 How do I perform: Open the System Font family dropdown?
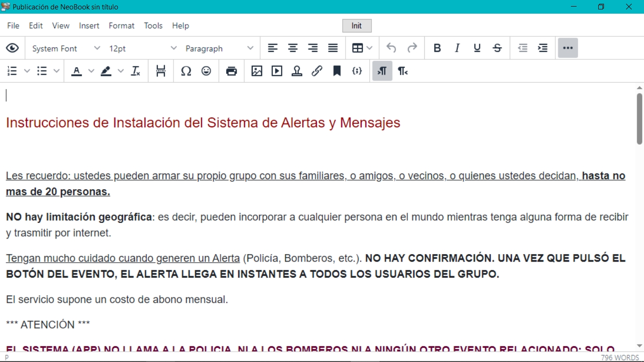point(66,48)
